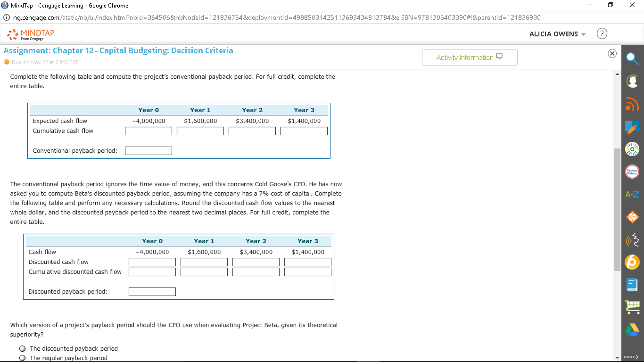Click the MindTap logo

tap(31, 35)
